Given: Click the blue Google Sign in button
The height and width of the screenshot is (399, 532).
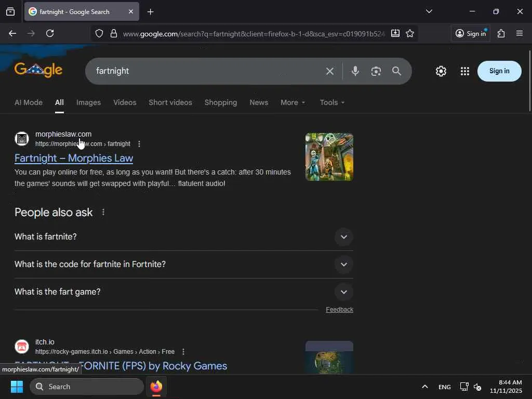Looking at the screenshot, I should tap(499, 71).
